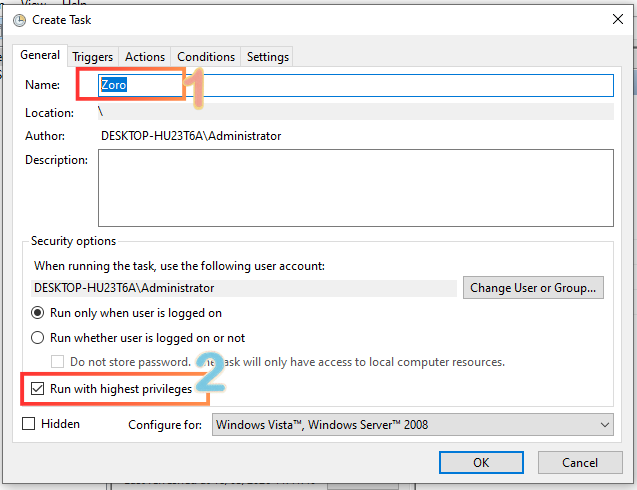Close the Create Task dialog window
This screenshot has height=490, width=637.
pyautogui.click(x=614, y=21)
